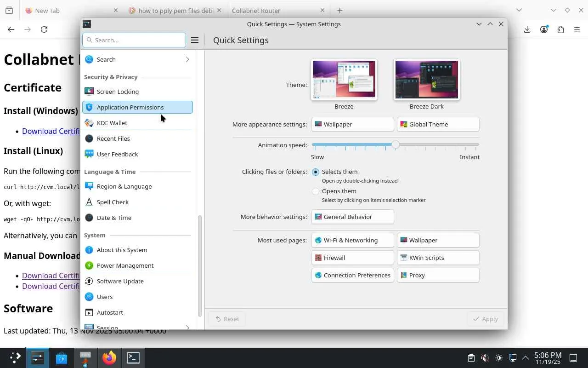Open the User Feedback page
The width and height of the screenshot is (588, 368).
137,154
